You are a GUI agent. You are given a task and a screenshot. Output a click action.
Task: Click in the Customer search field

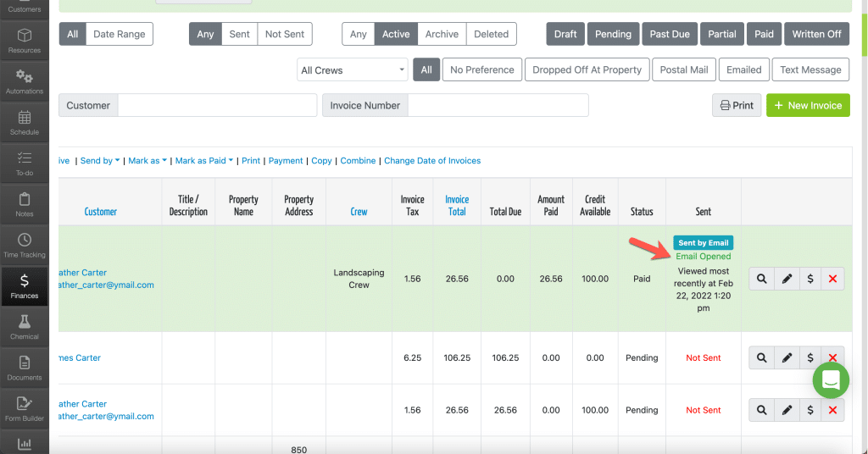click(x=217, y=105)
